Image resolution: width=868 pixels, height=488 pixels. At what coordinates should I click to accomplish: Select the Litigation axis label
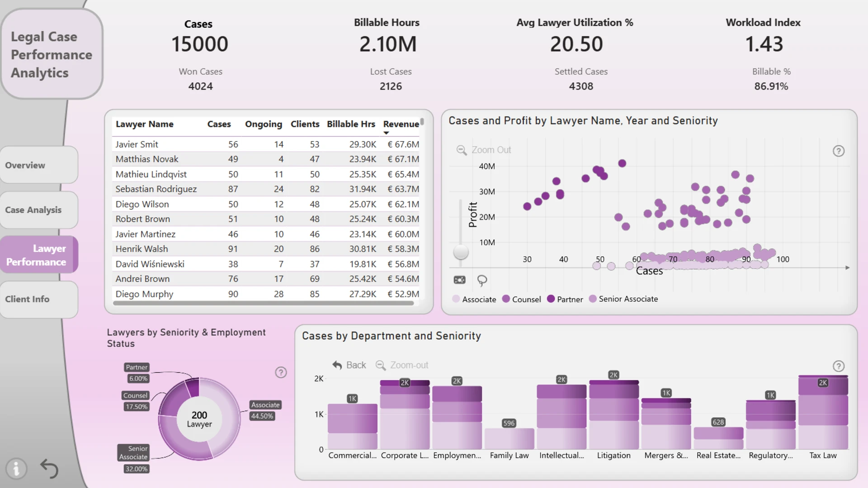tap(613, 455)
